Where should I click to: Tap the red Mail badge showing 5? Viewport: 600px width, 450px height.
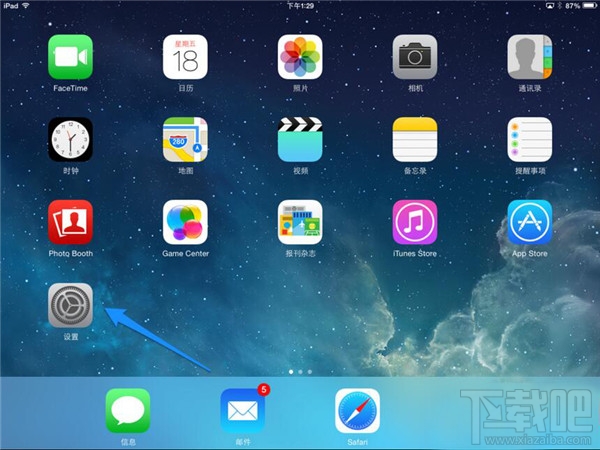(x=264, y=390)
